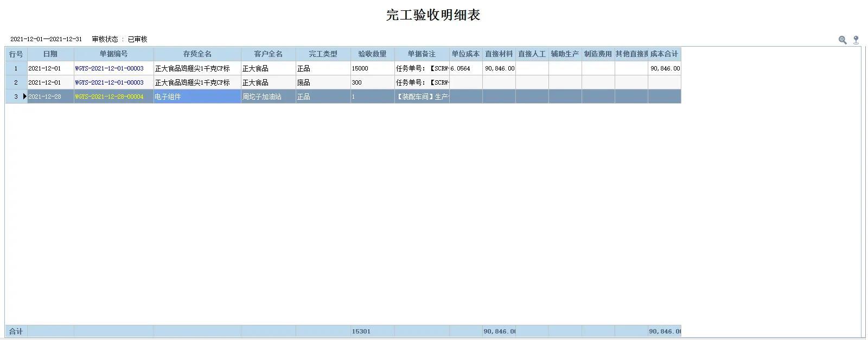Click the 【装配车间】生产 remark cell

[422, 97]
